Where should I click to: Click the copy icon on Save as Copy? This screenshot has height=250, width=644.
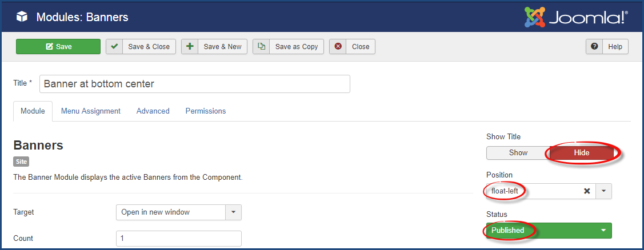tap(261, 46)
